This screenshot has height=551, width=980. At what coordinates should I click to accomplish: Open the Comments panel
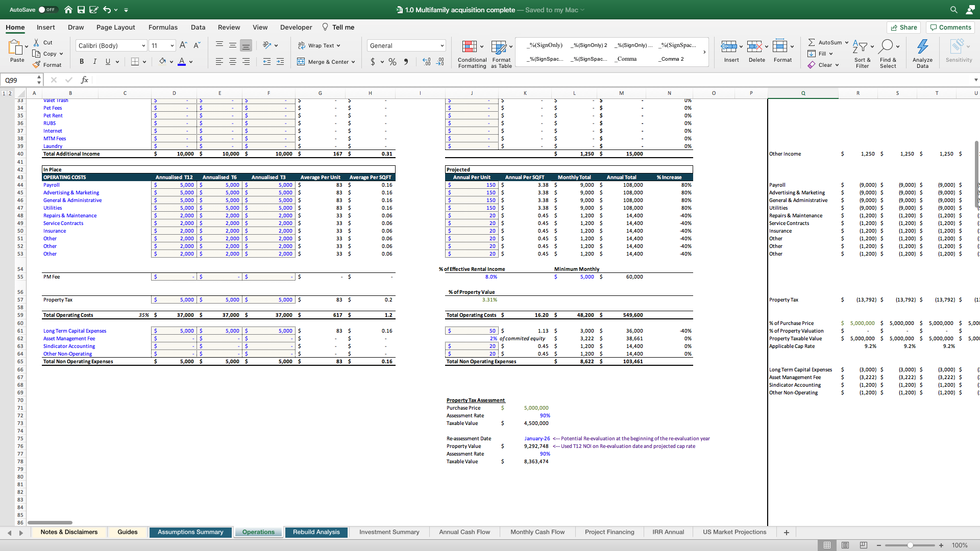point(950,27)
